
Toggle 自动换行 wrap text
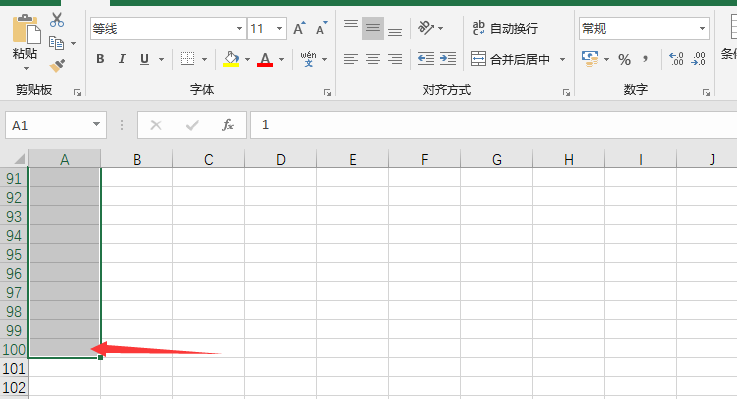pos(505,28)
